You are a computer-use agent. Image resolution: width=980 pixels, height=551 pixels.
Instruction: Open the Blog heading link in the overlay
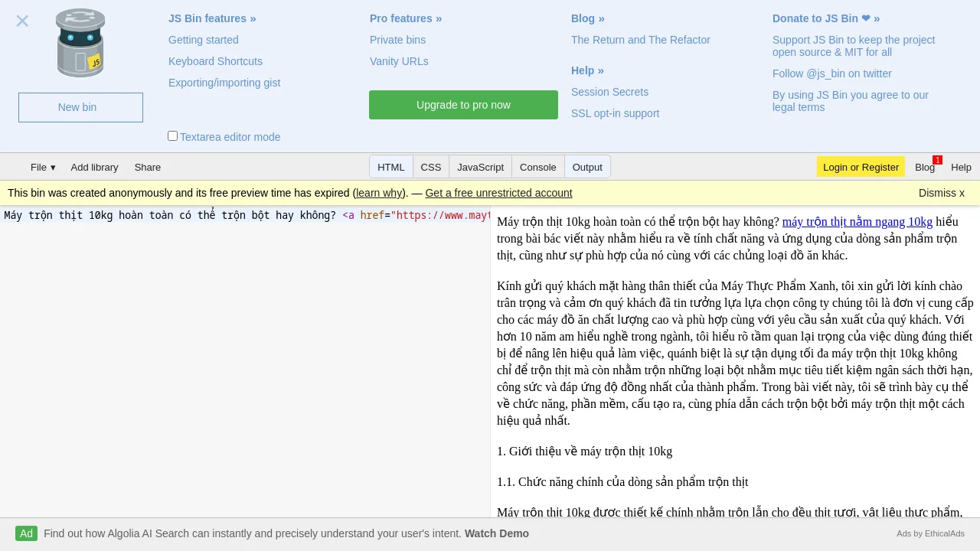[x=588, y=18]
